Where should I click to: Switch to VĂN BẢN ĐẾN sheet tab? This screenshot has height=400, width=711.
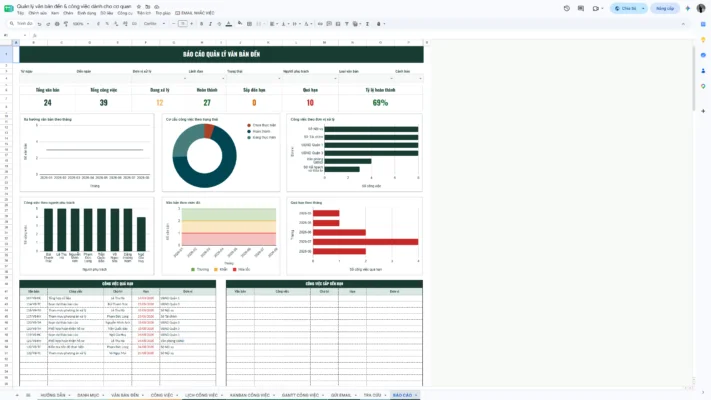(x=125, y=395)
